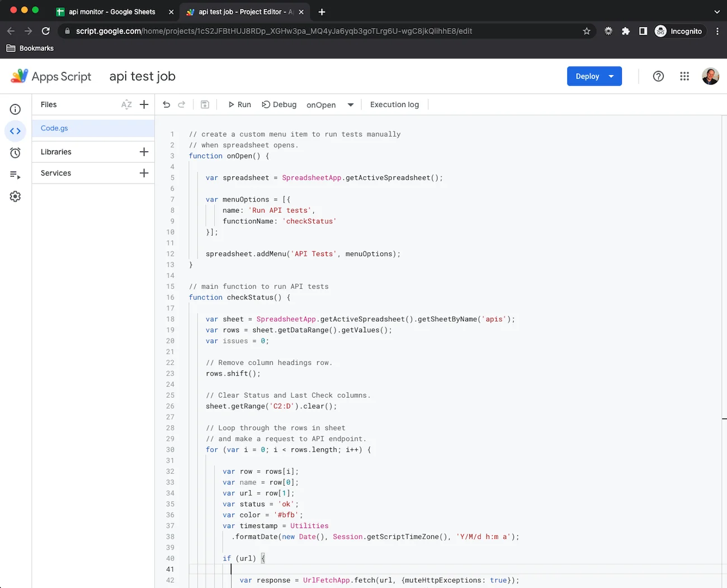Open the browser Extensions puzzle icon

(626, 31)
